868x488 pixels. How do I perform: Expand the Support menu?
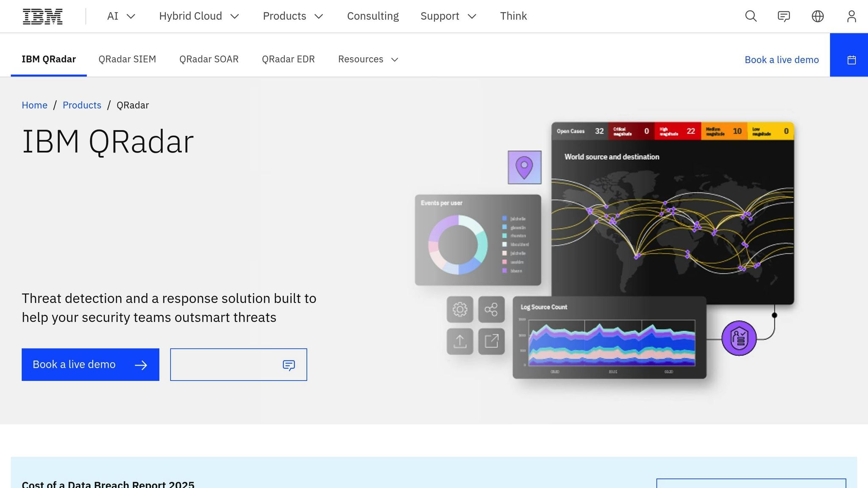click(x=449, y=16)
